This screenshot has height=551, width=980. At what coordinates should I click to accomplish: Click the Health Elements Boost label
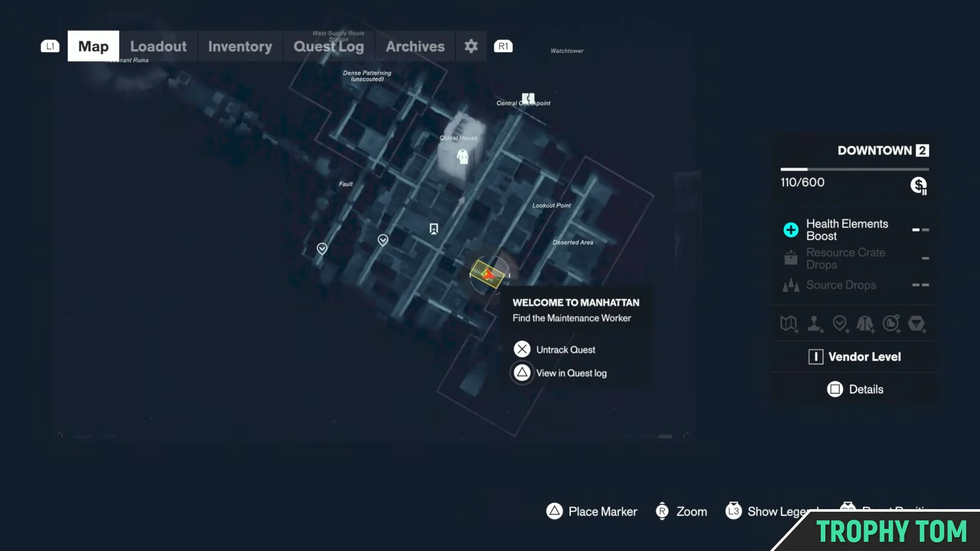click(847, 230)
